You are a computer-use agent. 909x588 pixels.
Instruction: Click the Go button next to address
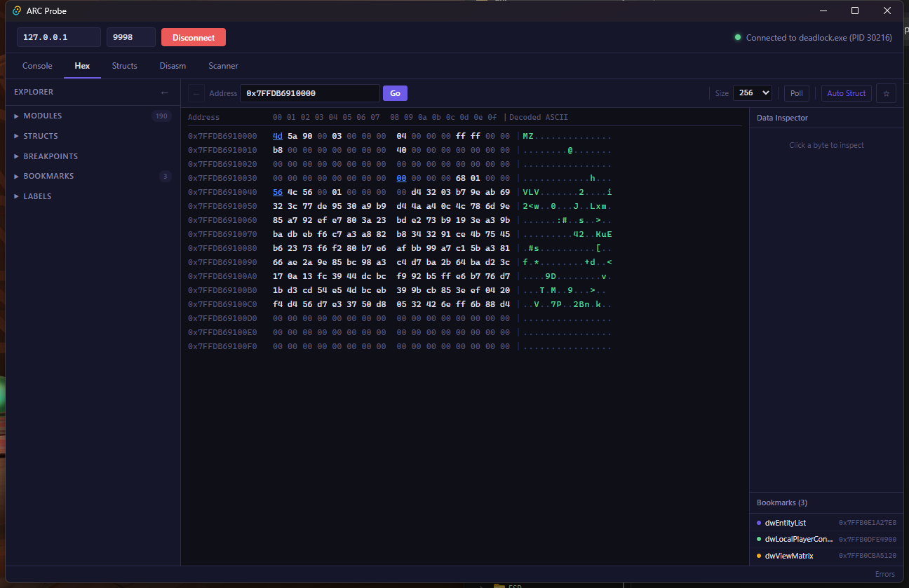point(395,93)
